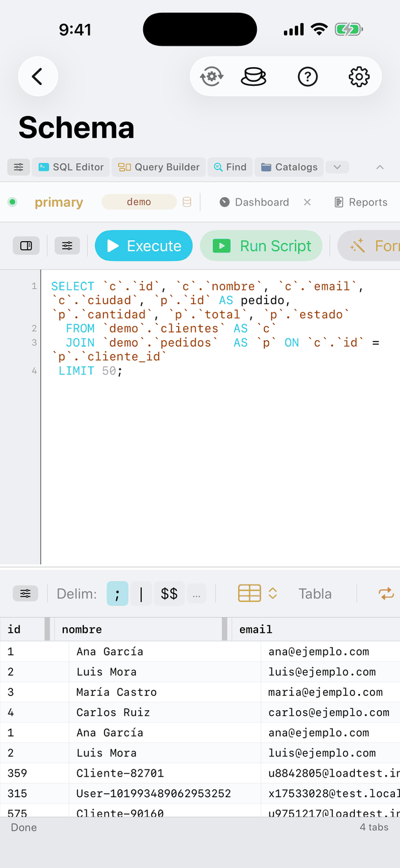Select the cell carlos@ejemplo.com
The height and width of the screenshot is (868, 400).
(330, 712)
